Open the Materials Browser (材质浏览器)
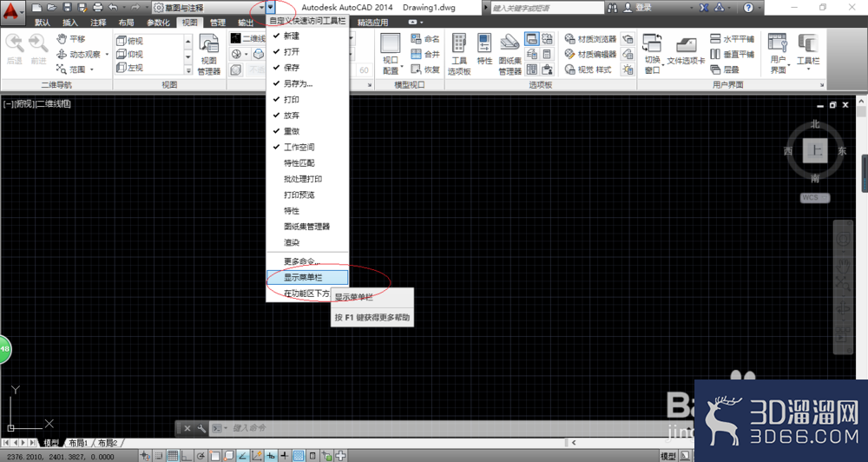This screenshot has width=868, height=462. tap(590, 39)
